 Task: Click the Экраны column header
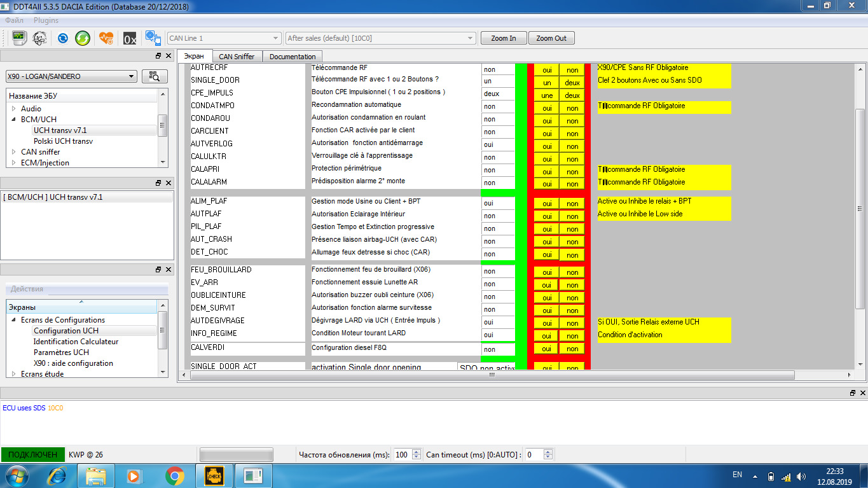click(81, 307)
